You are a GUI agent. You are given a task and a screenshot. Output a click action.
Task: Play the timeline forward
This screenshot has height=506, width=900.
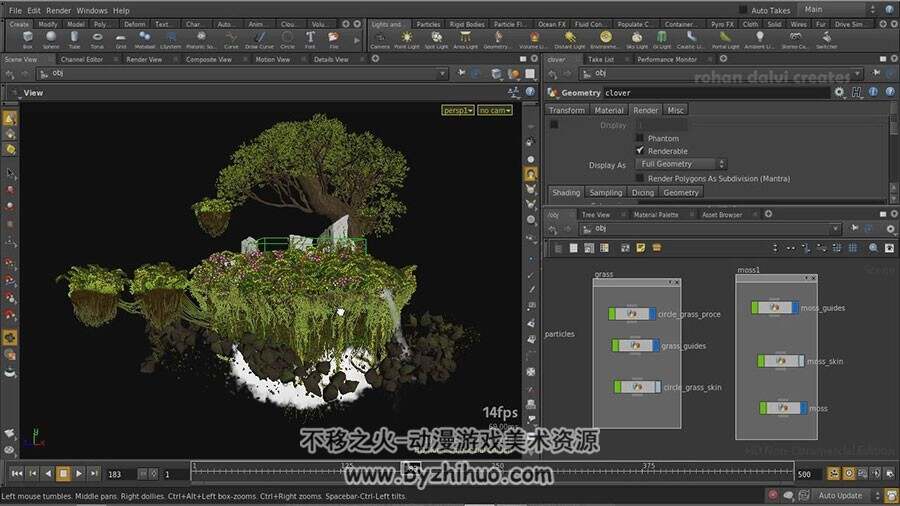pyautogui.click(x=79, y=473)
